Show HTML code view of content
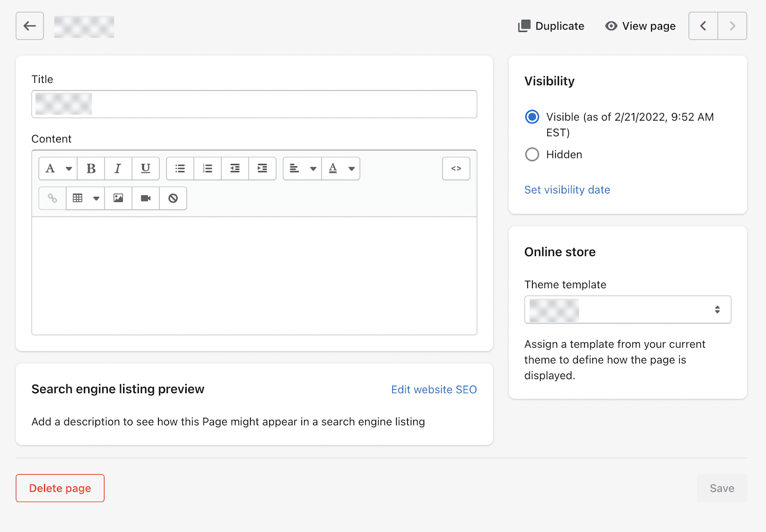766x532 pixels. click(456, 169)
